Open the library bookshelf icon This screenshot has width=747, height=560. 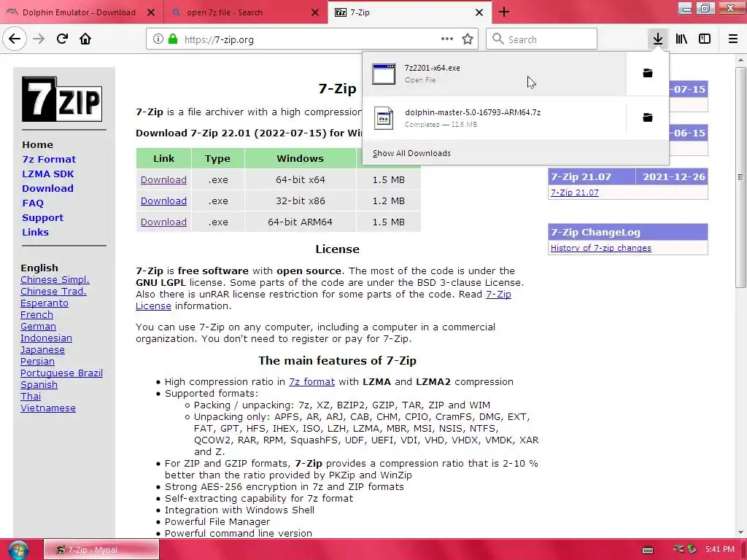pyautogui.click(x=681, y=39)
